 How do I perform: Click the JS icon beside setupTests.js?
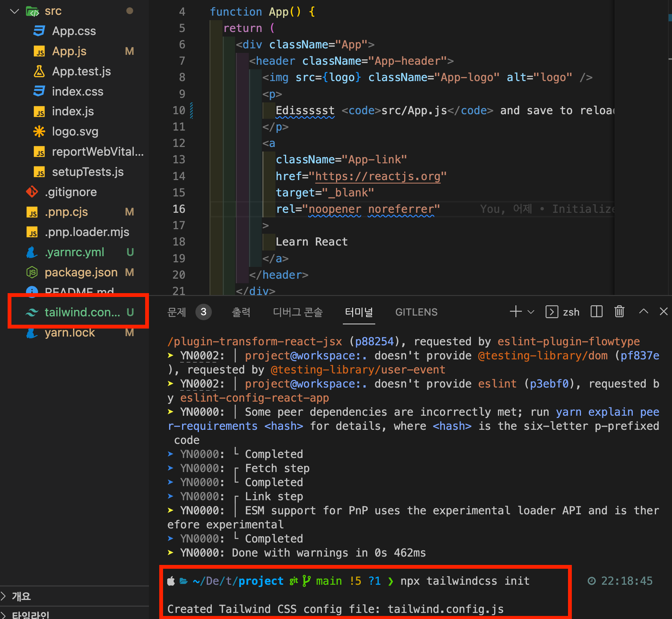tap(39, 172)
